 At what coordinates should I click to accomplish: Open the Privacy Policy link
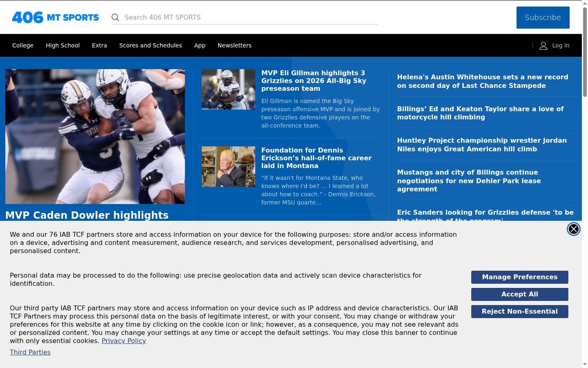[124, 341]
